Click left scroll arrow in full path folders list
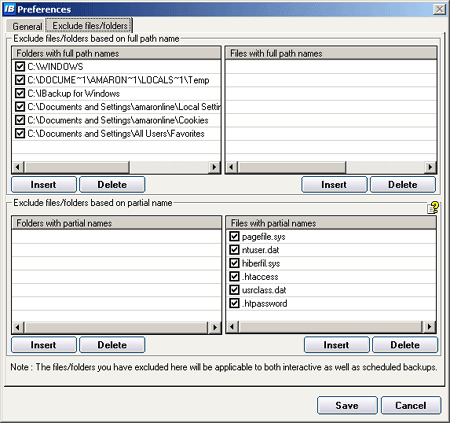Viewport: 450px width, 423px height. (x=18, y=167)
